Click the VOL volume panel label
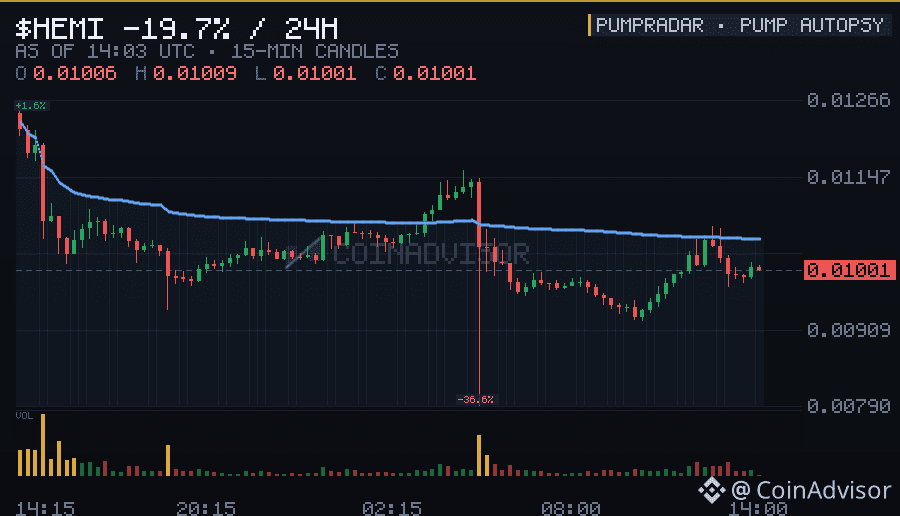 click(24, 416)
